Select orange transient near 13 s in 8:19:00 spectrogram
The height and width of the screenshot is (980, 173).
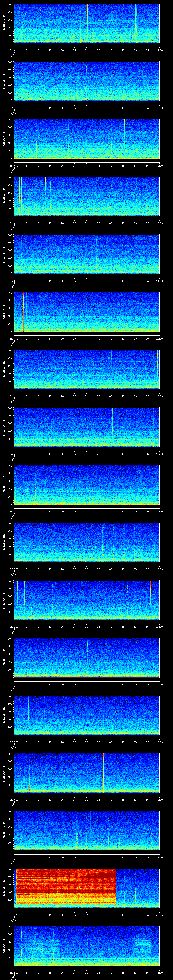click(45, 192)
